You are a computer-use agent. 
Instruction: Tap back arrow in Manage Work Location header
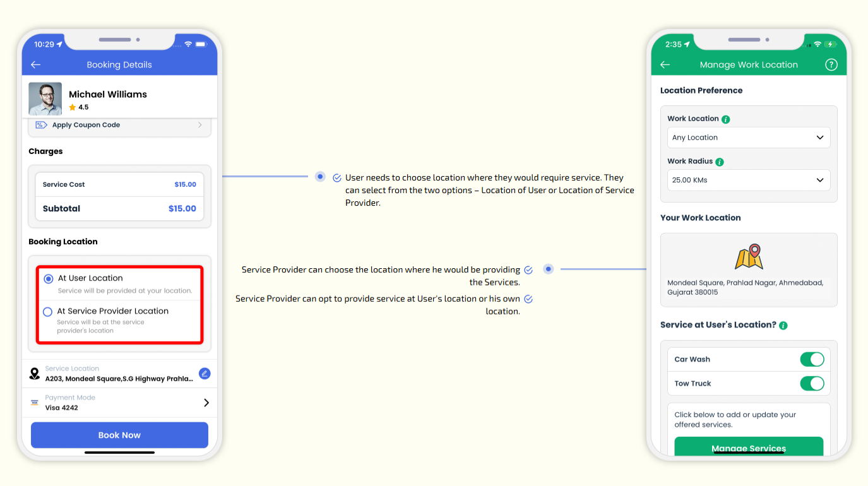pos(665,64)
